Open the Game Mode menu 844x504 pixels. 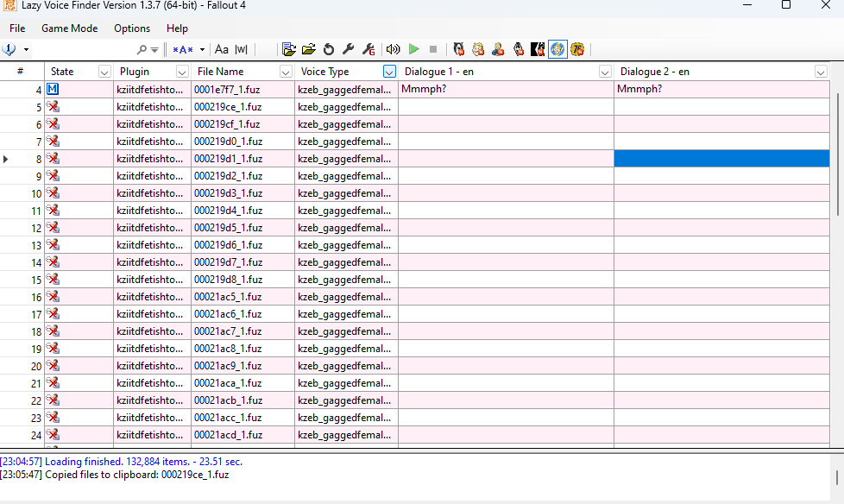69,28
